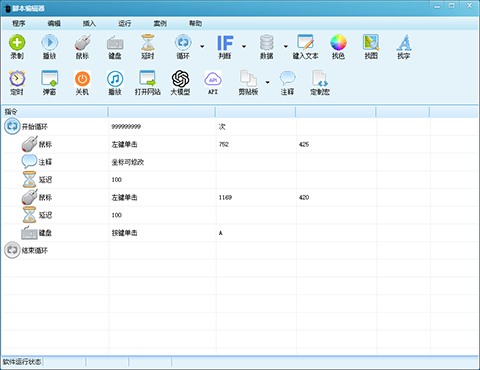Click the Y coordinate value 425

pyautogui.click(x=304, y=144)
